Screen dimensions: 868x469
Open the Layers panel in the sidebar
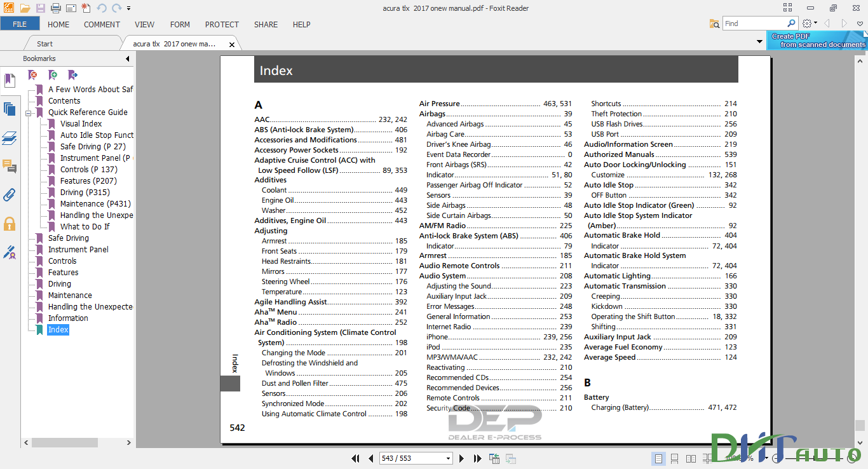click(x=10, y=138)
